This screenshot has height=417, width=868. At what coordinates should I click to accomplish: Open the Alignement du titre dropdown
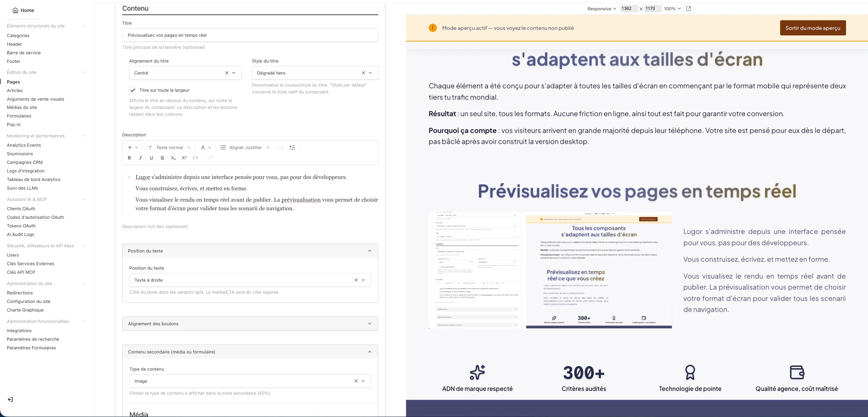pos(234,73)
